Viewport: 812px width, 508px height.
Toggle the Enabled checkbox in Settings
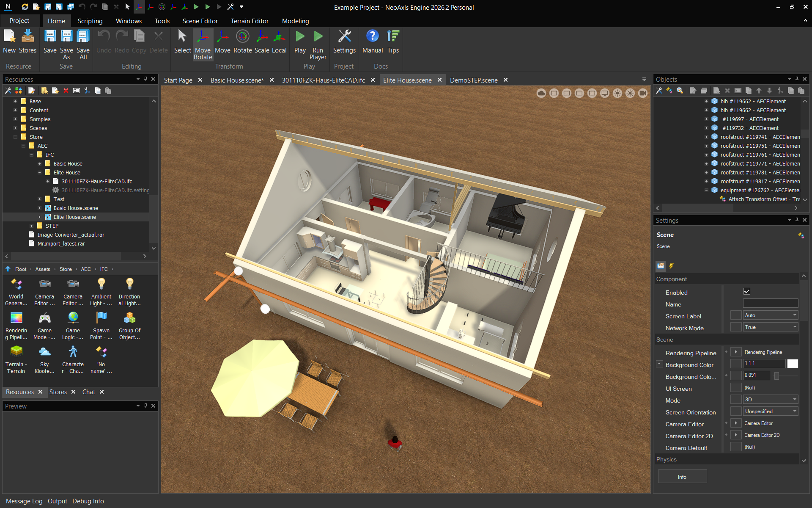point(747,291)
